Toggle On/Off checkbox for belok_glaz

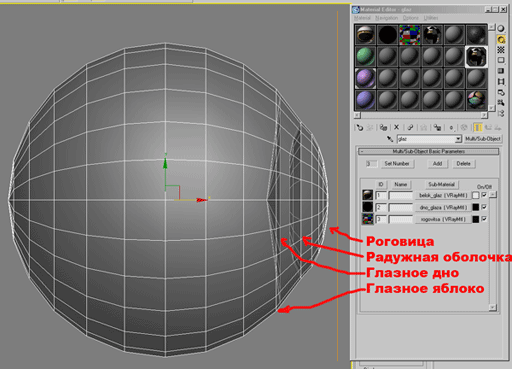click(484, 195)
